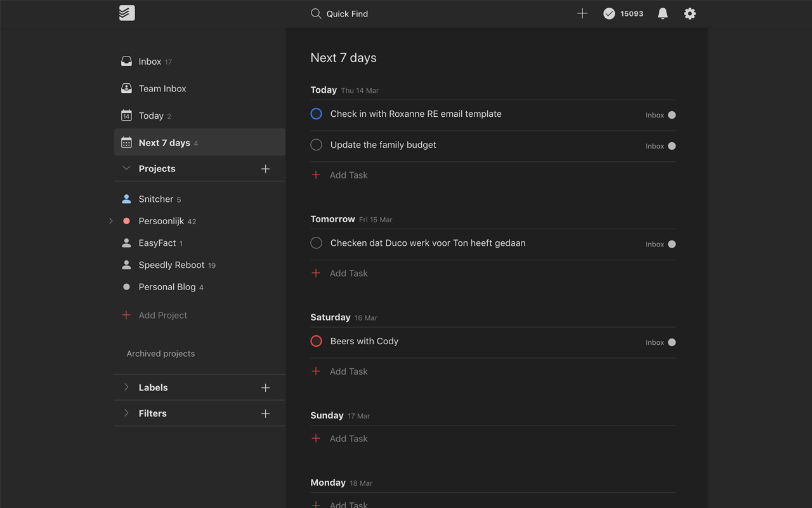This screenshot has width=812, height=508.
Task: Complete the task Check in with Roxanne
Action: (316, 113)
